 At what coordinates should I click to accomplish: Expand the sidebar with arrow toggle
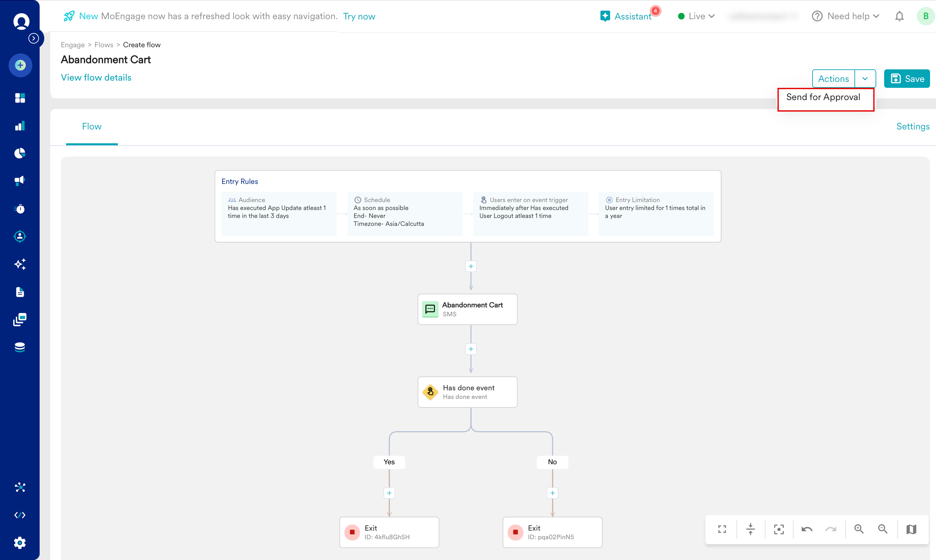pyautogui.click(x=34, y=38)
